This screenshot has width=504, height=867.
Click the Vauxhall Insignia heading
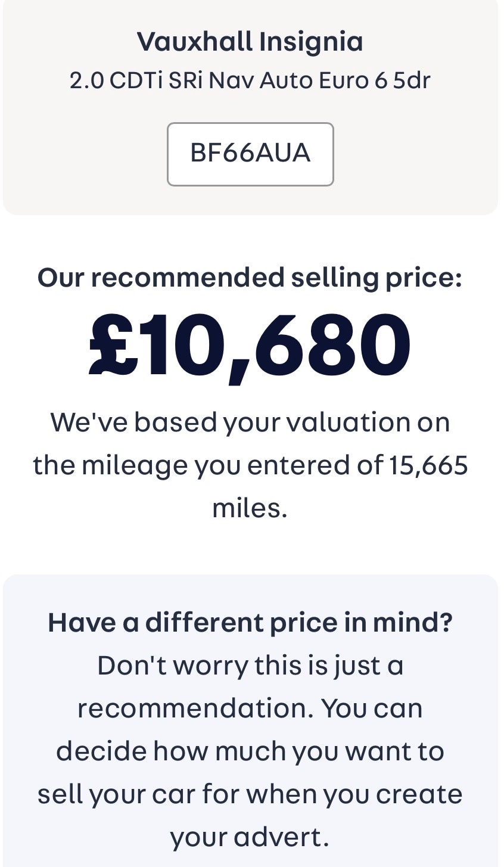[x=250, y=42]
